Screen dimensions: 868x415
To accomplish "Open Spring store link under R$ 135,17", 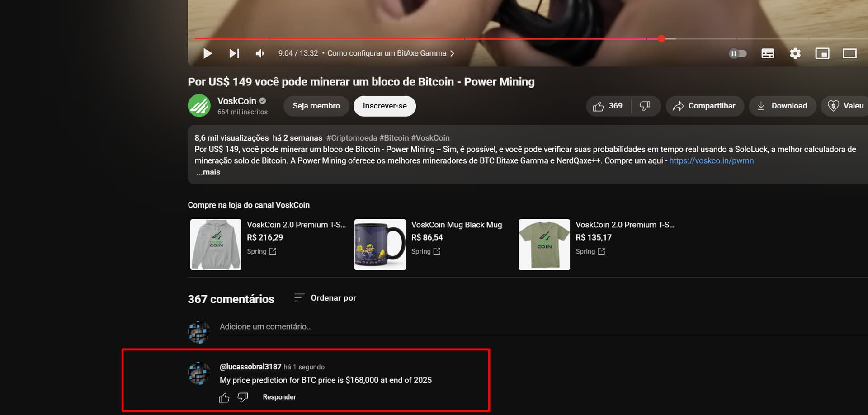I will (x=590, y=251).
